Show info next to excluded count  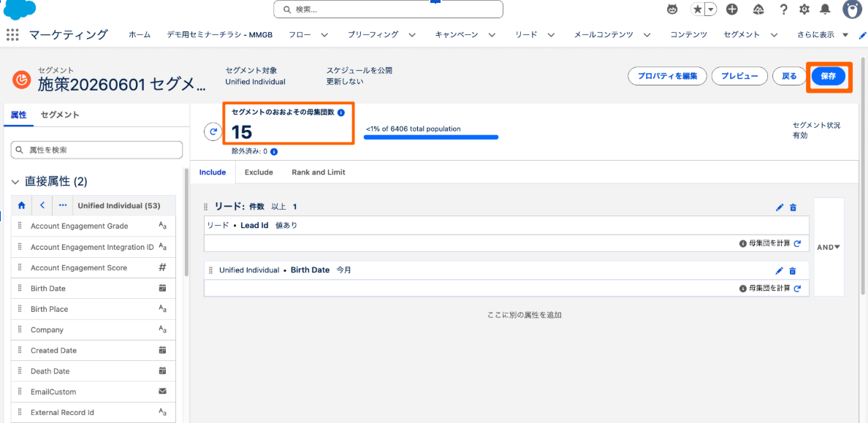[x=274, y=151]
